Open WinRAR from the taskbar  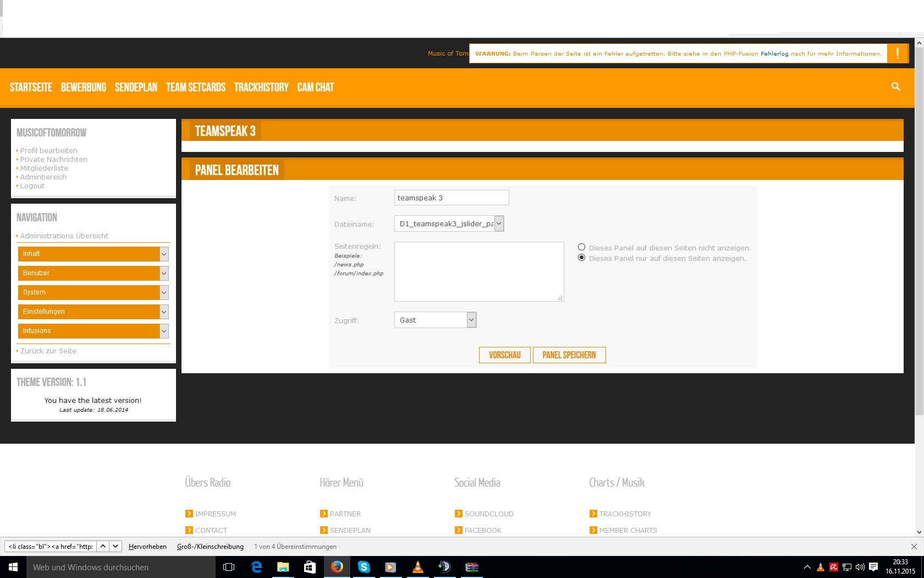coord(472,567)
